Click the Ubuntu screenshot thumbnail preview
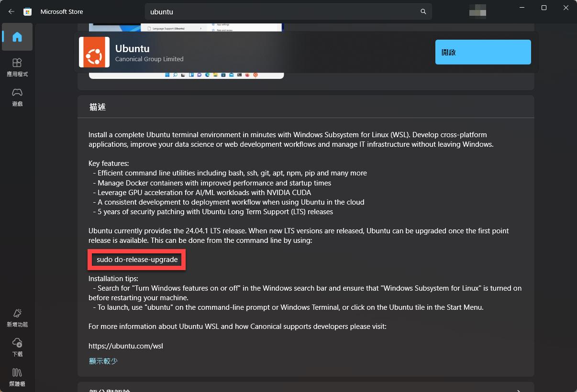The image size is (577, 392). pyautogui.click(x=186, y=75)
